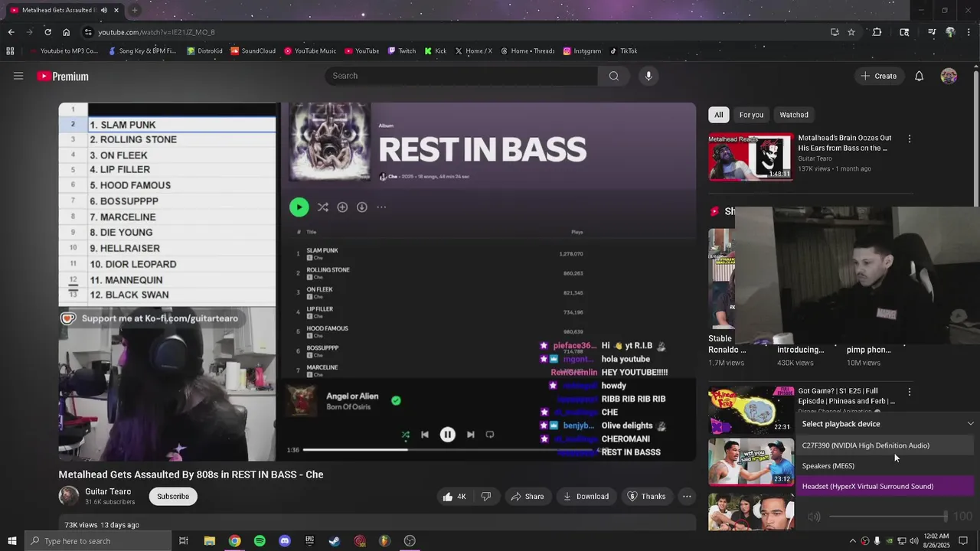Image resolution: width=980 pixels, height=551 pixels.
Task: Open OBS Studio from the taskbar
Action: click(x=410, y=541)
